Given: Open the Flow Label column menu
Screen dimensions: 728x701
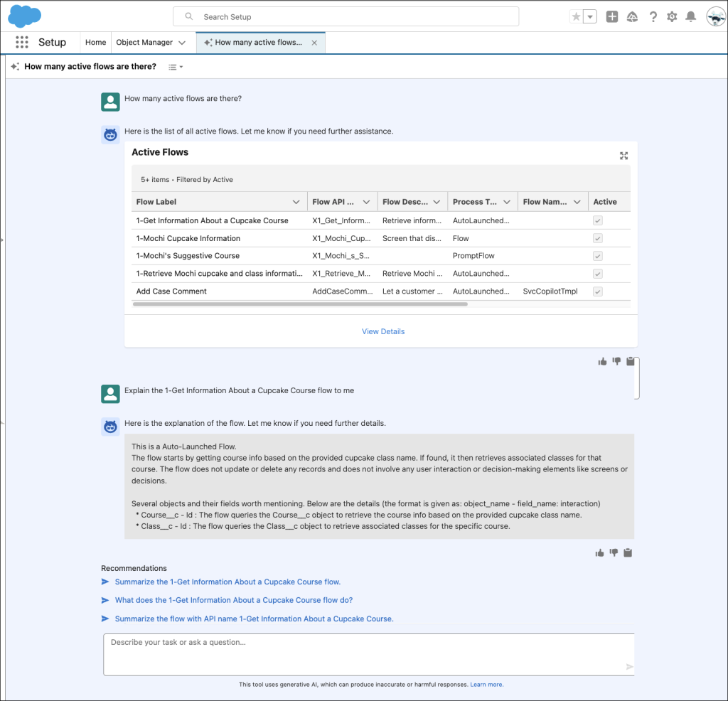Looking at the screenshot, I should point(296,202).
